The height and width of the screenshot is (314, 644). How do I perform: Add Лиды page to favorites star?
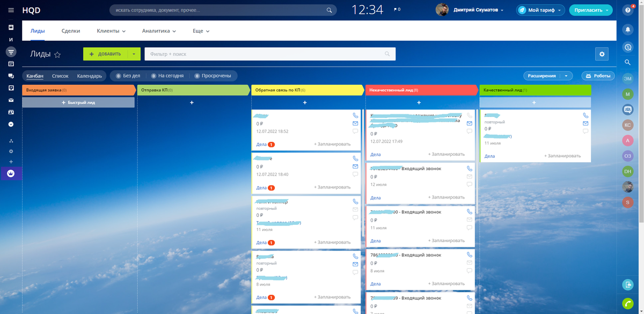[57, 54]
